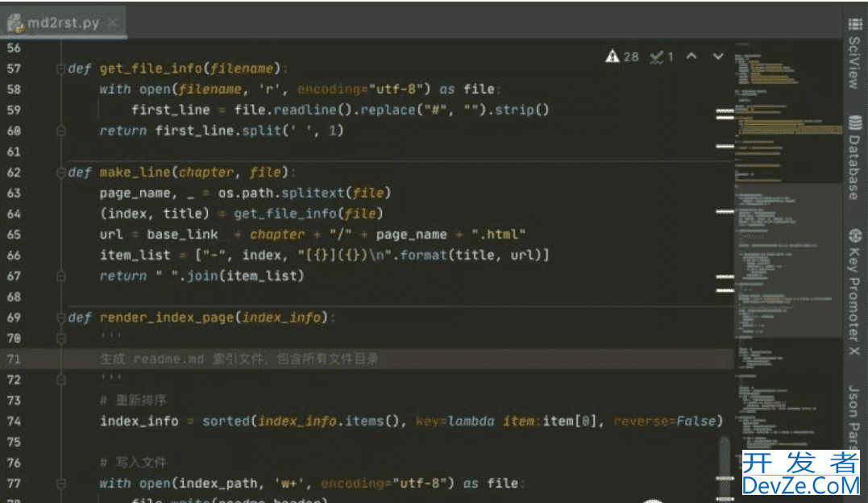Viewport: 868px width, 503px height.
Task: Click 'os.path.splitext' call on line 63
Action: 281,193
